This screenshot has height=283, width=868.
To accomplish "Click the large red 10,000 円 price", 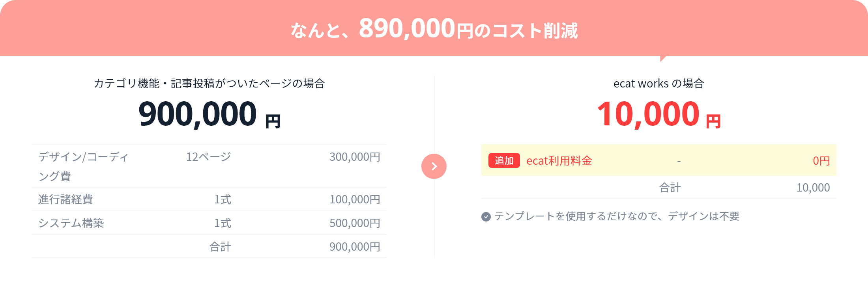I will [659, 114].
